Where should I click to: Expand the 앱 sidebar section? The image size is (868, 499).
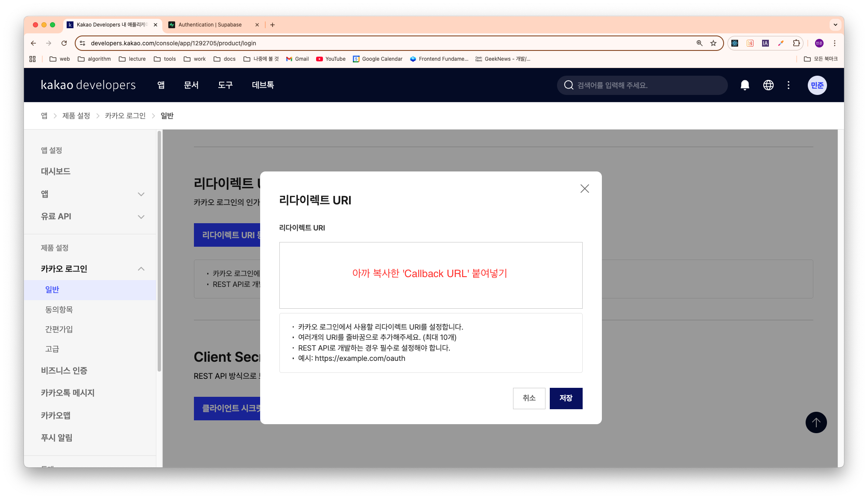pyautogui.click(x=141, y=194)
